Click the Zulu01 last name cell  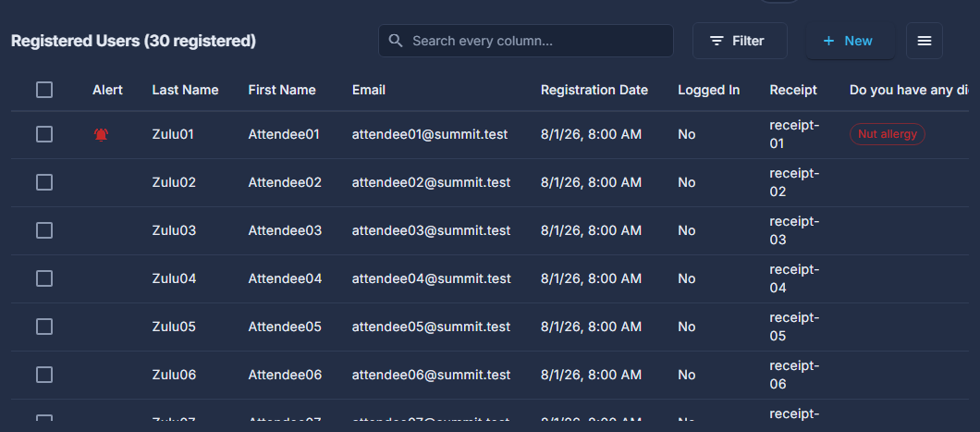[x=174, y=134]
